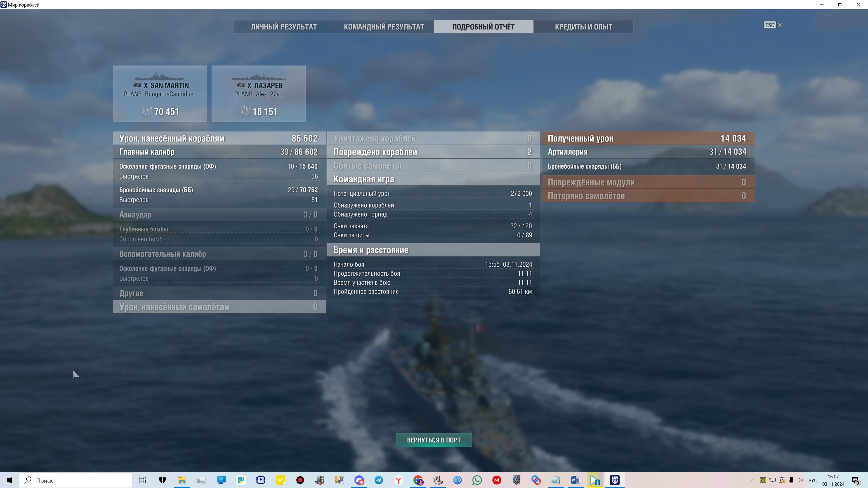Click the 'Повреждено кораблей' header
Screen dimensions: 868x488
(433, 152)
